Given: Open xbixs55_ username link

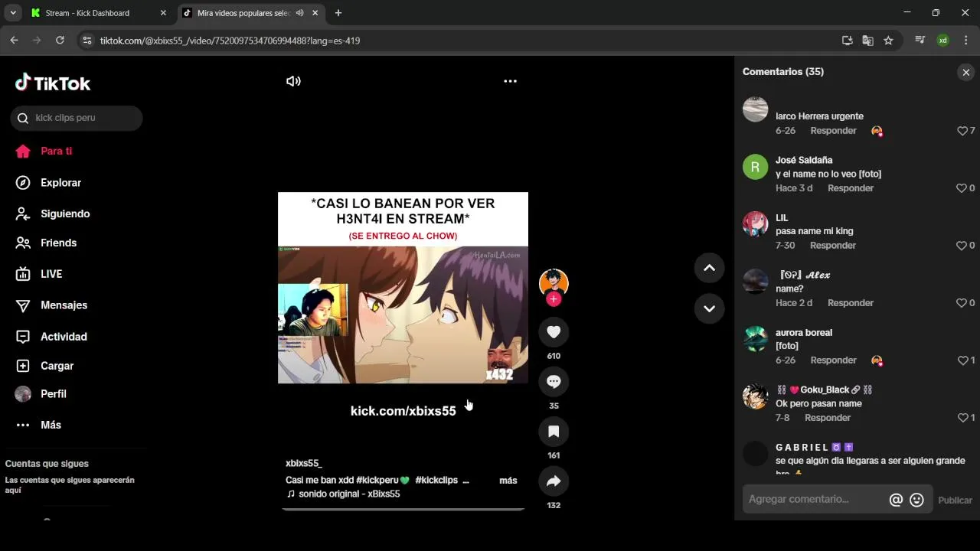Looking at the screenshot, I should (304, 464).
